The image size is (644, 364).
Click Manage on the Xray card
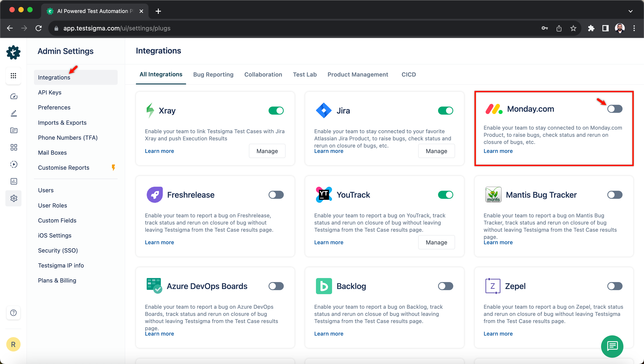267,151
